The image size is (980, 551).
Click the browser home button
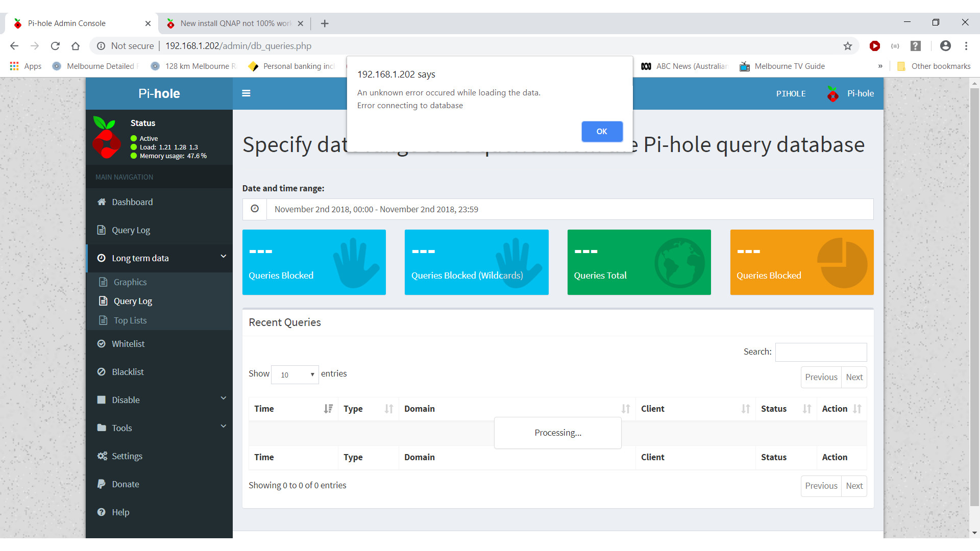(x=76, y=46)
